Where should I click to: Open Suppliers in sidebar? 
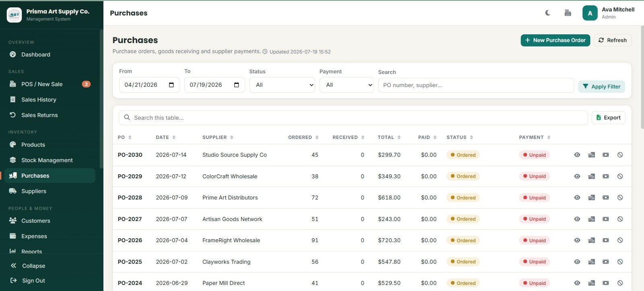click(x=50, y=191)
